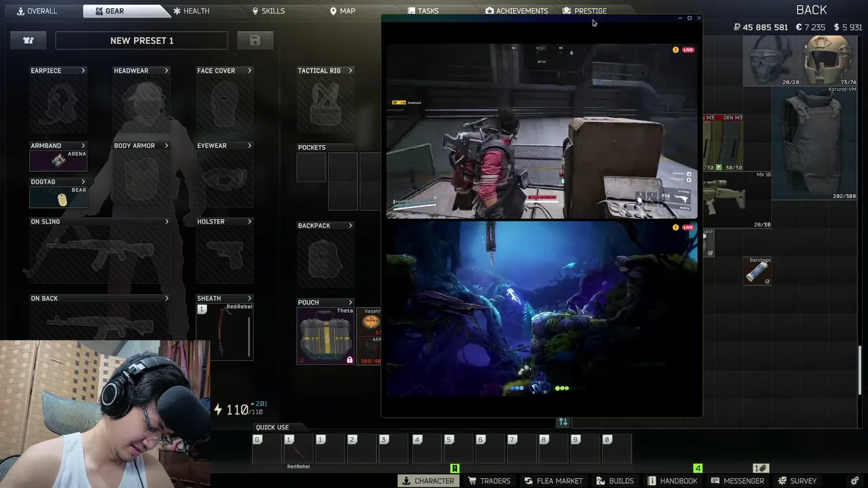Select the Korund-VM body armor
Viewport: 868px width, 488px height.
[x=814, y=143]
